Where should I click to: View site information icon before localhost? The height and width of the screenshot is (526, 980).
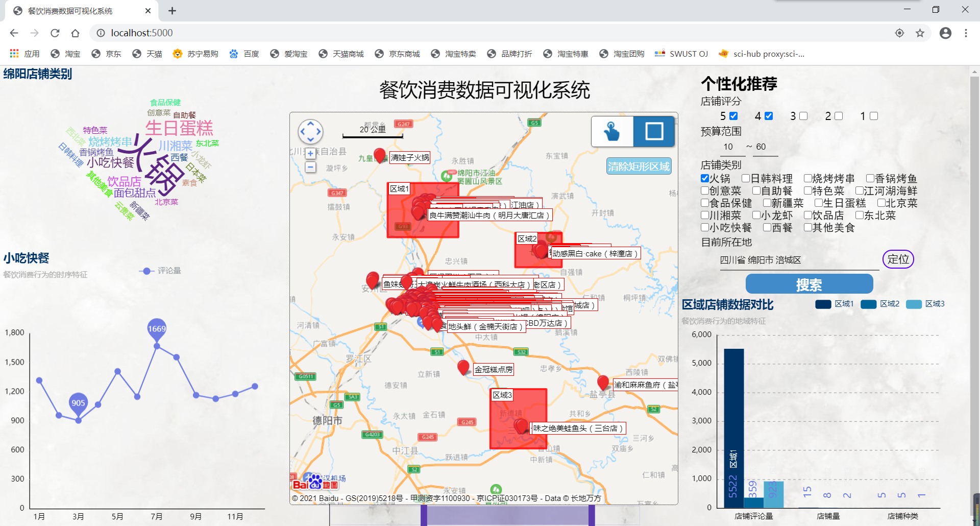(101, 33)
